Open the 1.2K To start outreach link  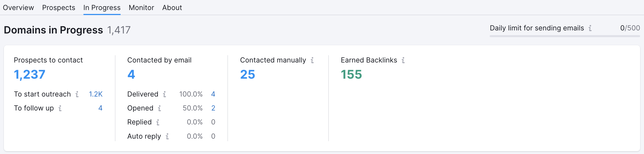click(96, 94)
